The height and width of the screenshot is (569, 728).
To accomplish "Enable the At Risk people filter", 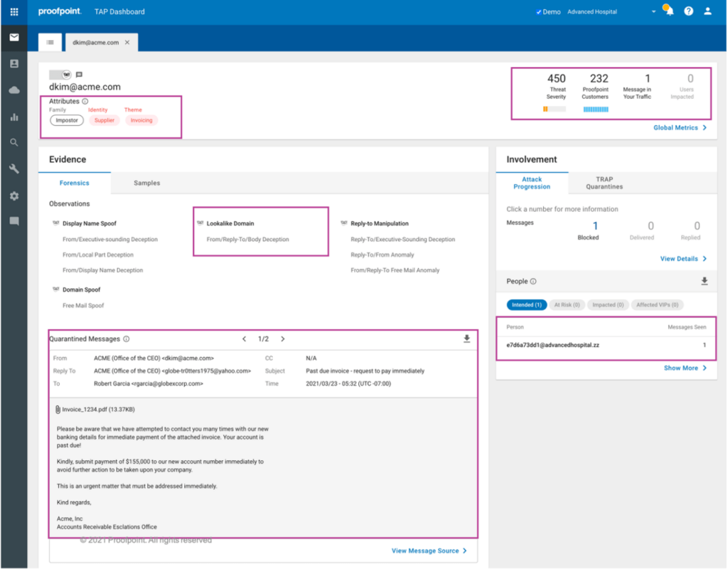I will pyautogui.click(x=567, y=304).
